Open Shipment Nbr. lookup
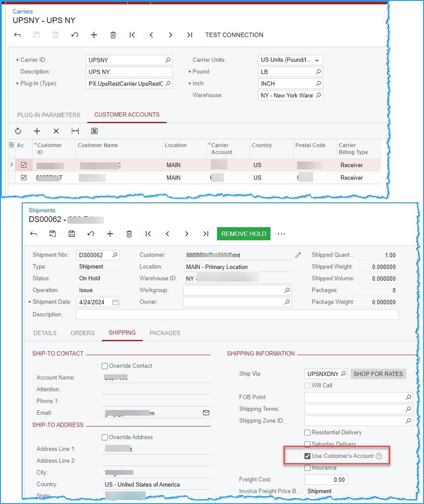The width and height of the screenshot is (424, 504). (115, 255)
